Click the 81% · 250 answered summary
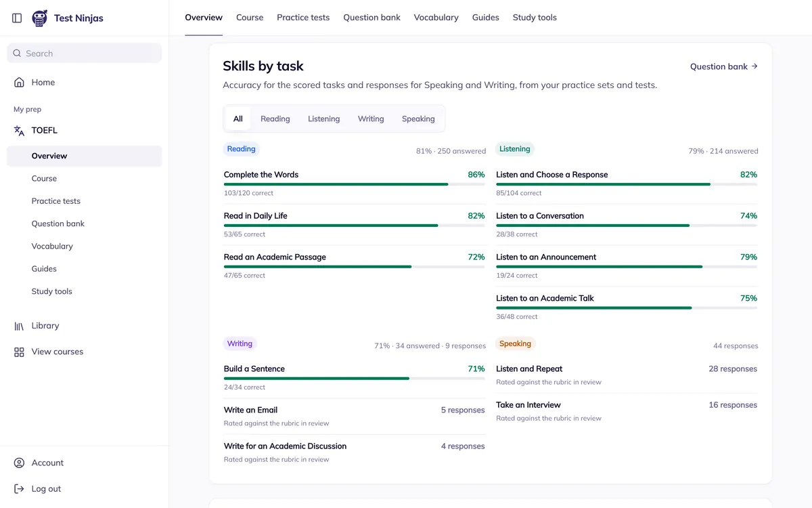Viewport: 812px width, 508px height. [451, 151]
